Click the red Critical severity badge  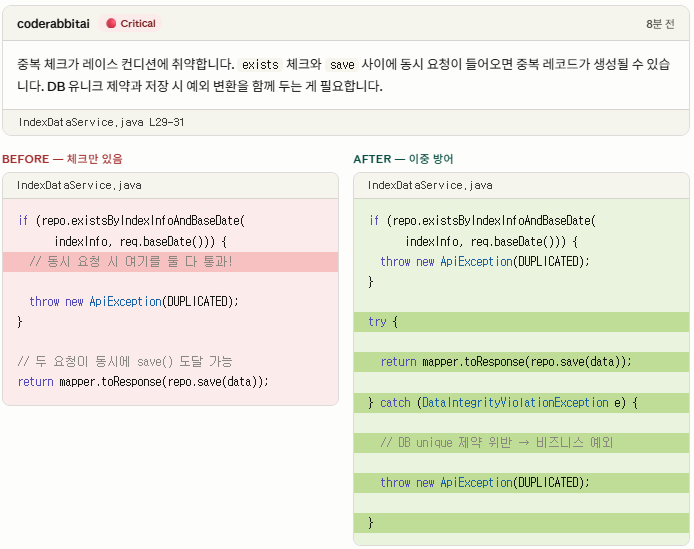pos(131,23)
